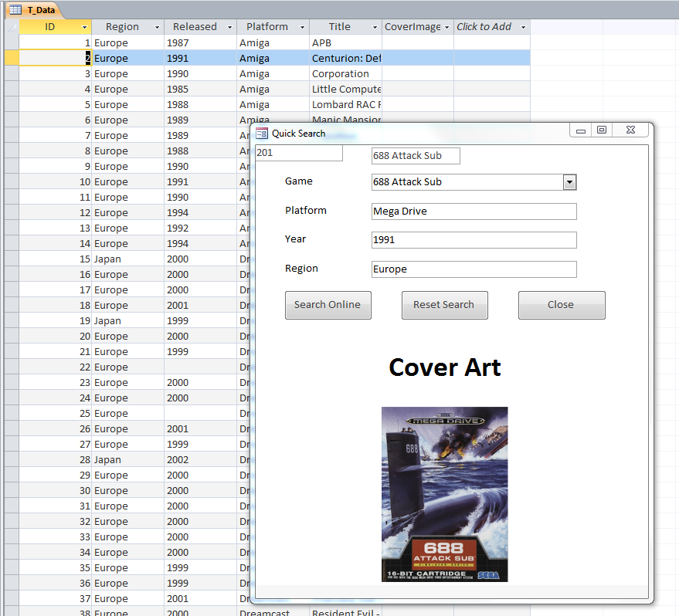This screenshot has height=616, width=679.
Task: Expand the Game combo box list
Action: pos(569,182)
